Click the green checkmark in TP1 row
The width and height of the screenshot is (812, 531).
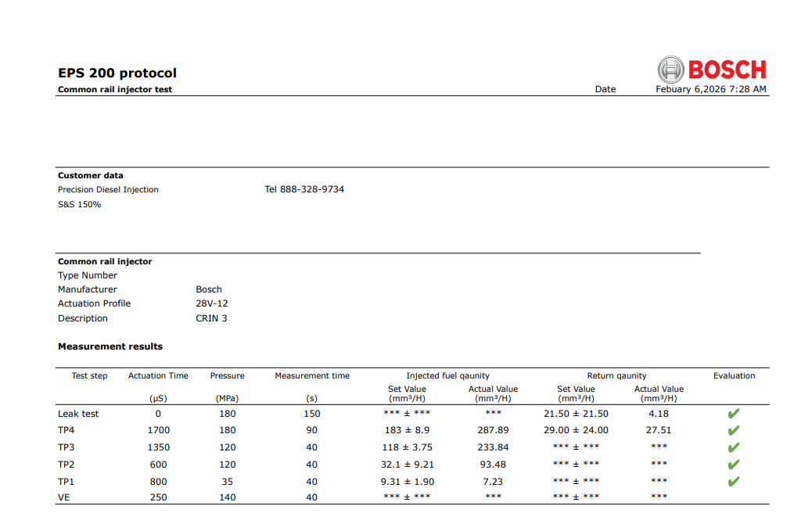[733, 482]
